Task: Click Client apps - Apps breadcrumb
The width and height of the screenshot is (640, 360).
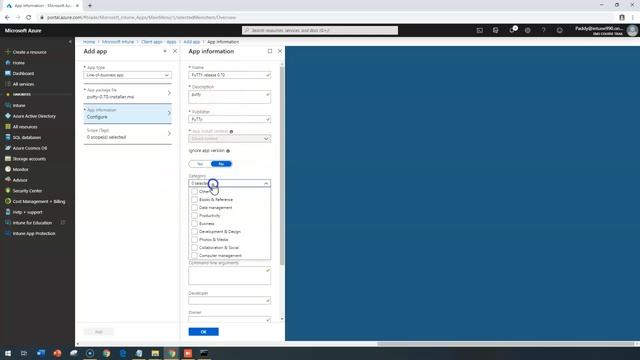Action: pyautogui.click(x=158, y=42)
